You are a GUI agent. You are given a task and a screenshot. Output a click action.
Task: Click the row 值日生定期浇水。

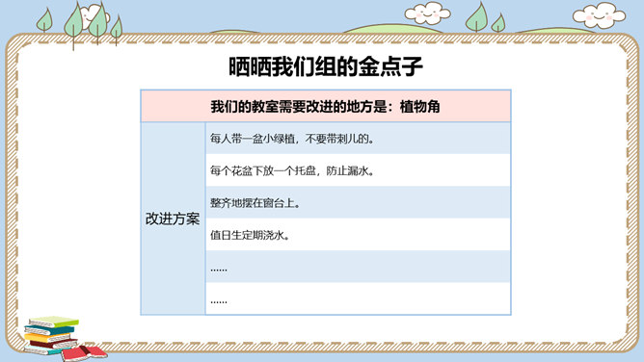click(x=358, y=235)
